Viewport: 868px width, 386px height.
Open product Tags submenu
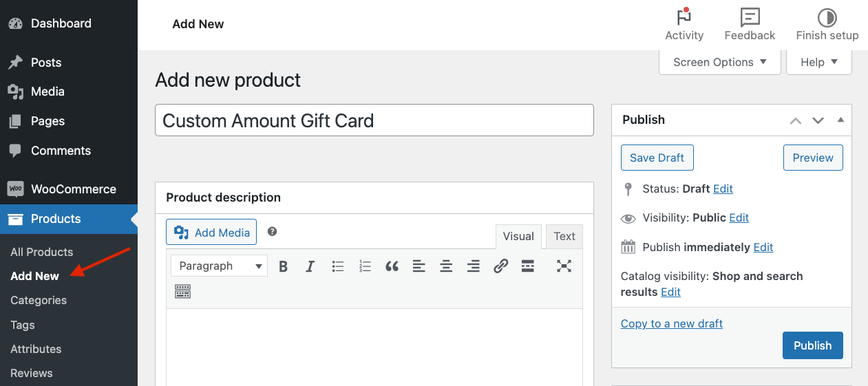[x=22, y=325]
